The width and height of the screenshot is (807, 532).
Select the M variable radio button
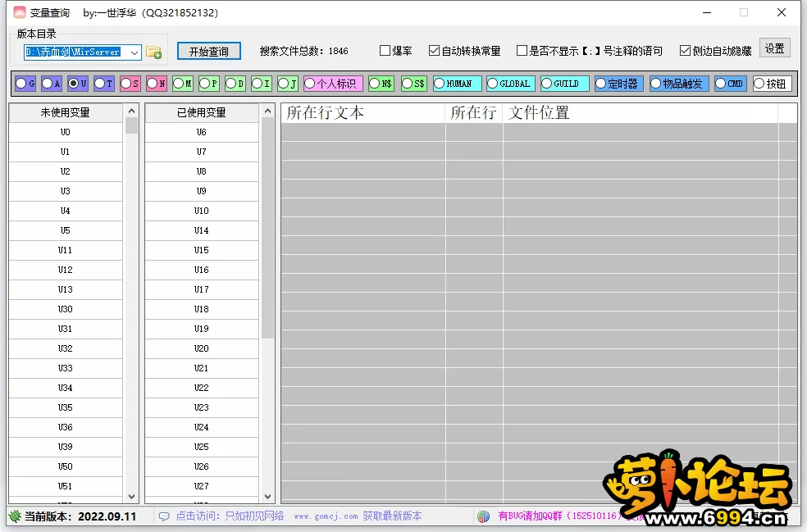183,84
